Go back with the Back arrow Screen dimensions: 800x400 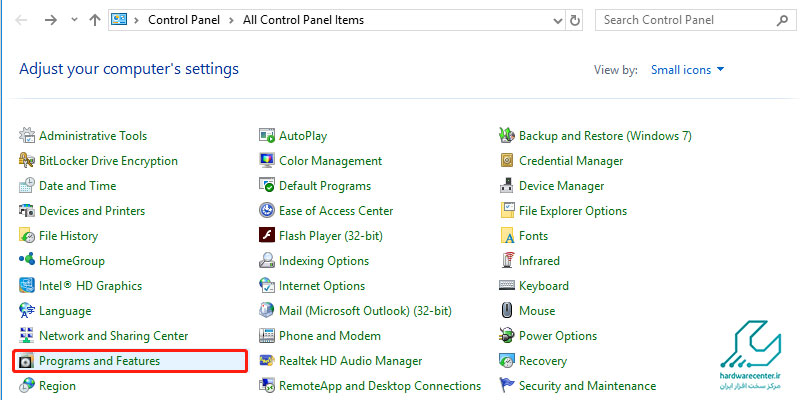(21, 20)
